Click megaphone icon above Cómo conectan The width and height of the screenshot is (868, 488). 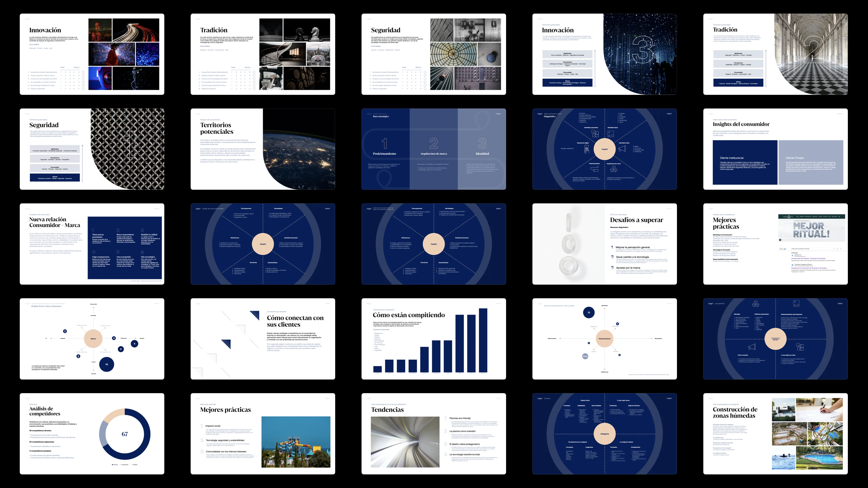pyautogui.click(x=752, y=347)
